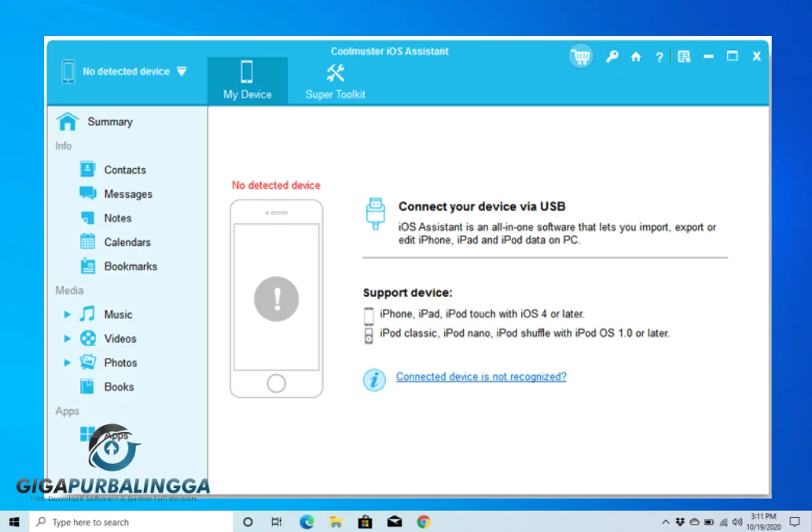Expand the Photos tree arrow

click(x=68, y=363)
